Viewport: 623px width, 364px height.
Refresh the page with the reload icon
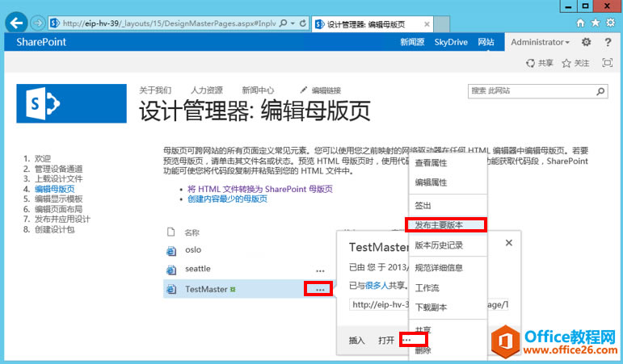[x=303, y=23]
